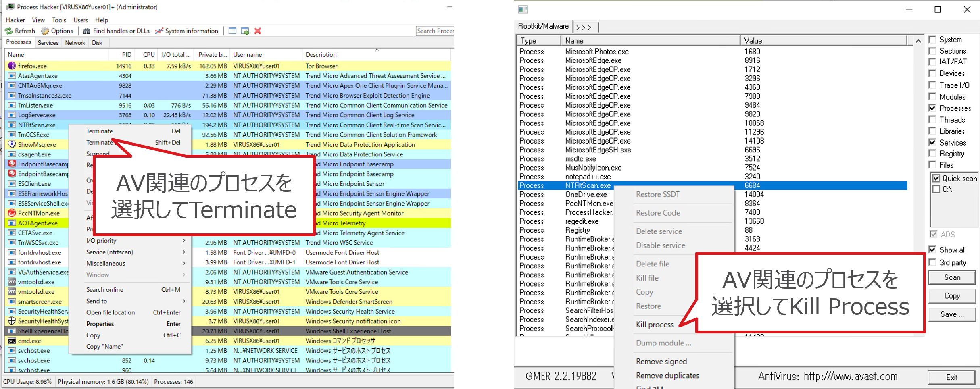Open Options gear icon in toolbar
Viewport: 980px width, 389px height.
tap(45, 31)
